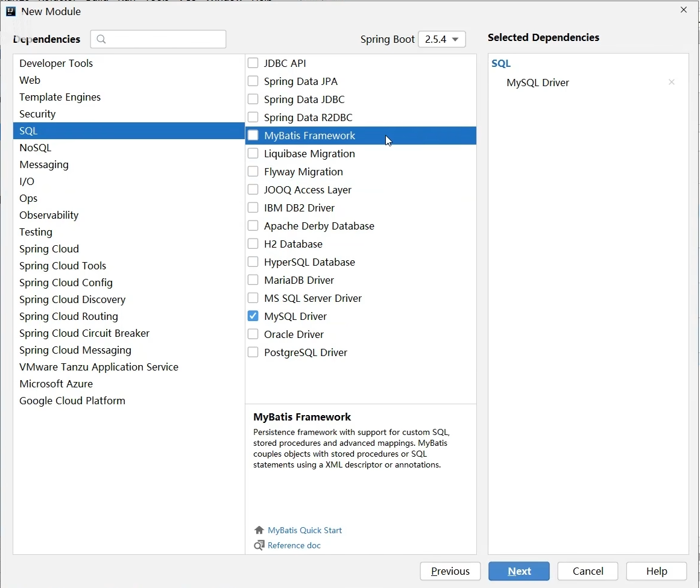
Task: Open Microsoft Azure category
Action: coord(128,384)
